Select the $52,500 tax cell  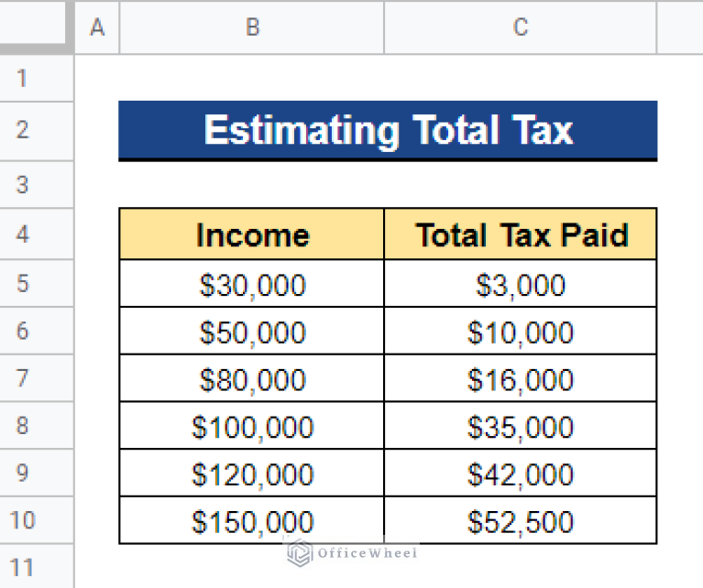pos(521,521)
